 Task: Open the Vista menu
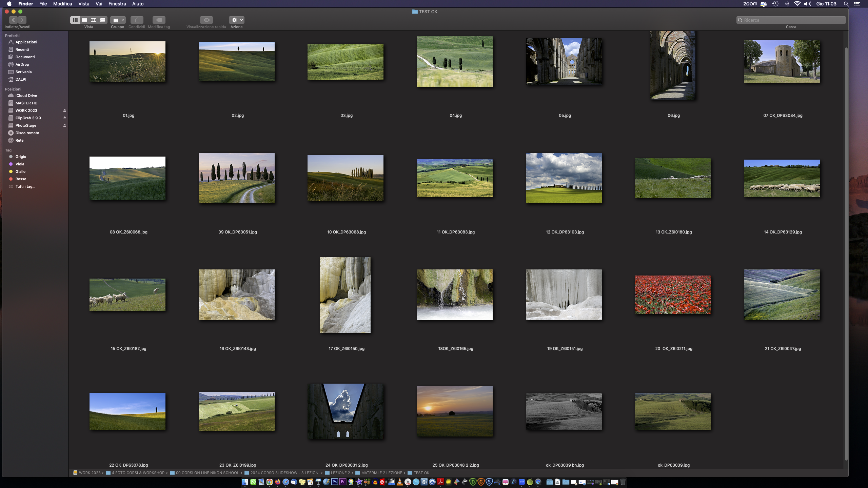[84, 4]
